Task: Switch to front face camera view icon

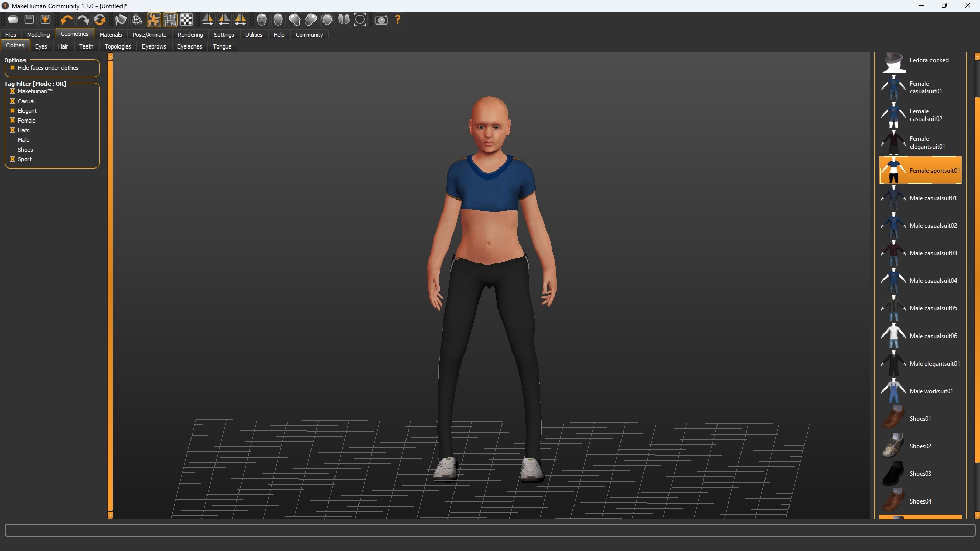Action: [x=262, y=20]
